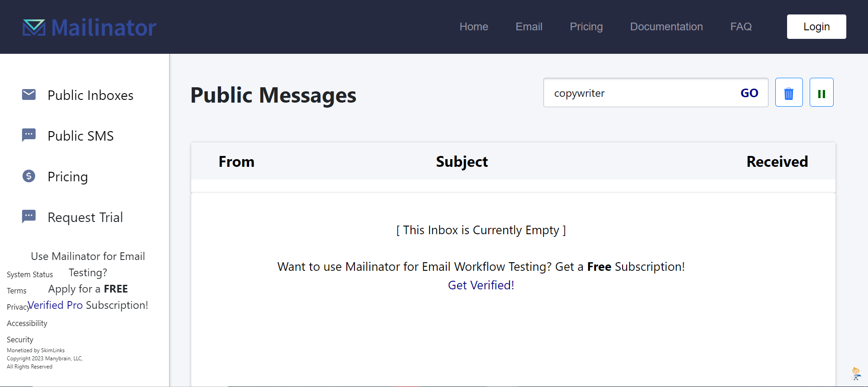Click the Mailinator envelope logo icon
Screen dimensions: 868x387
click(x=34, y=28)
